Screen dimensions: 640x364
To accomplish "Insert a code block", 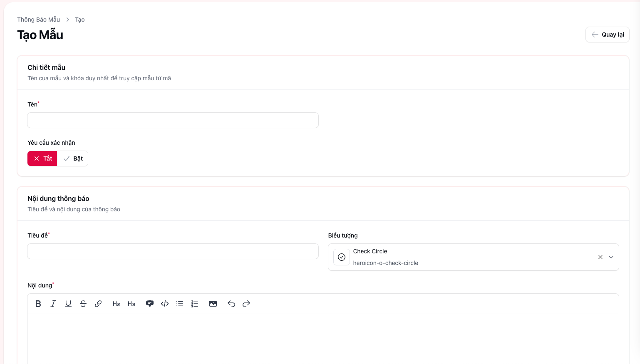I will (164, 304).
